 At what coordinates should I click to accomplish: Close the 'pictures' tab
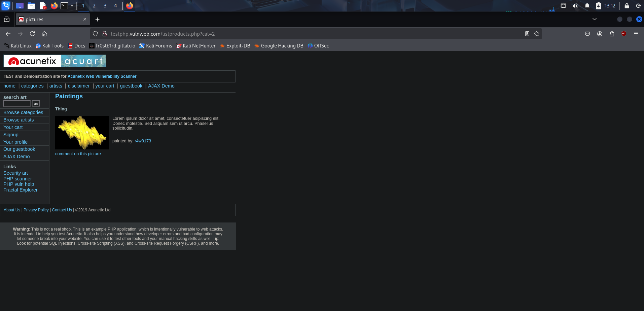(85, 19)
